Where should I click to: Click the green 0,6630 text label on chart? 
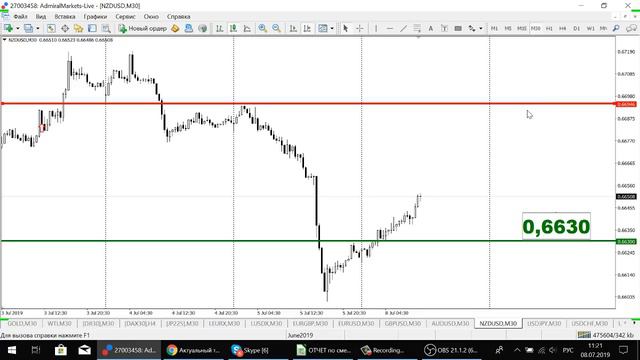(556, 227)
